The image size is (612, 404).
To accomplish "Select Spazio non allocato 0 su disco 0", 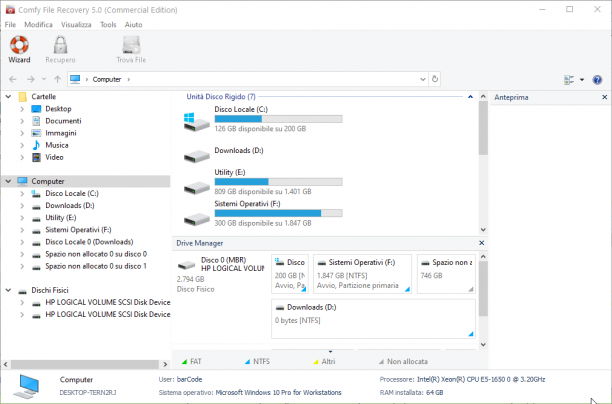I will pos(96,254).
